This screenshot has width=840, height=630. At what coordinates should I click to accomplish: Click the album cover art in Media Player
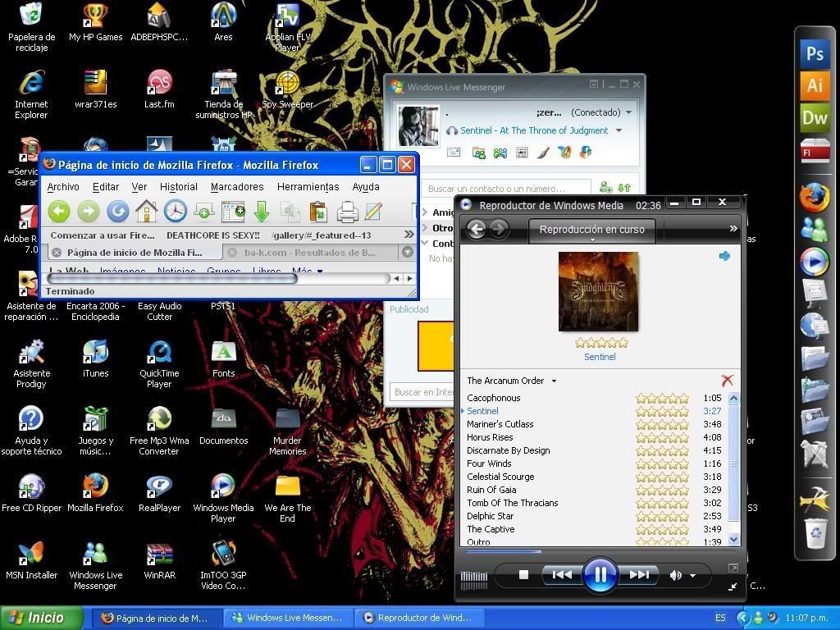(598, 291)
